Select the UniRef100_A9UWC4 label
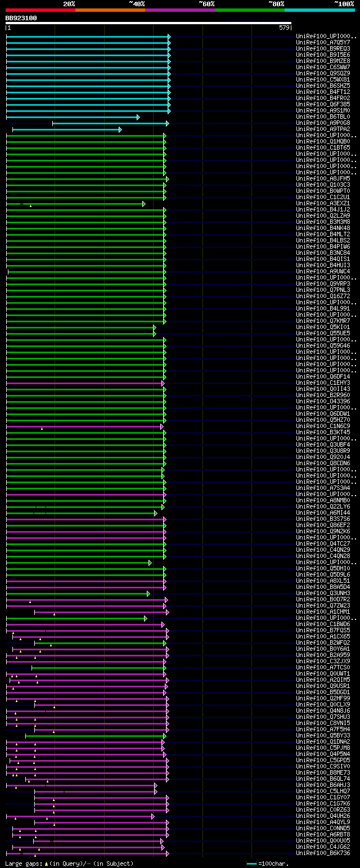Screen dimensions: 360x868 coord(323,271)
